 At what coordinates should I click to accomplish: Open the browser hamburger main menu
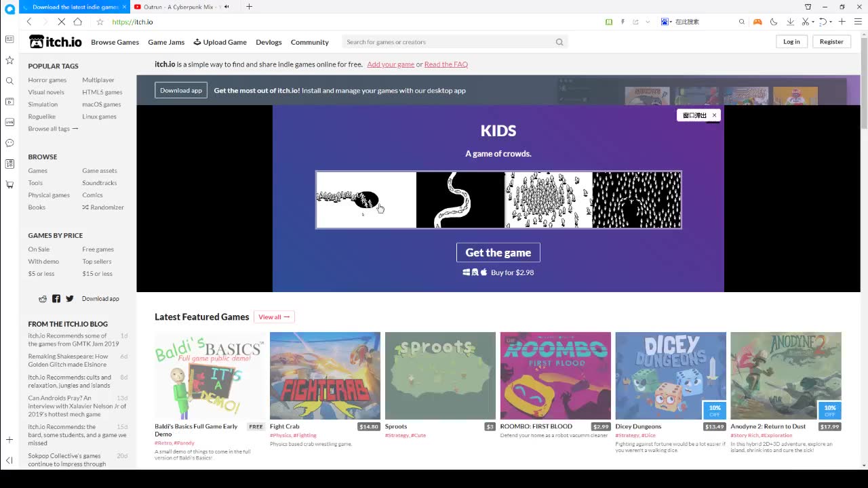point(859,22)
